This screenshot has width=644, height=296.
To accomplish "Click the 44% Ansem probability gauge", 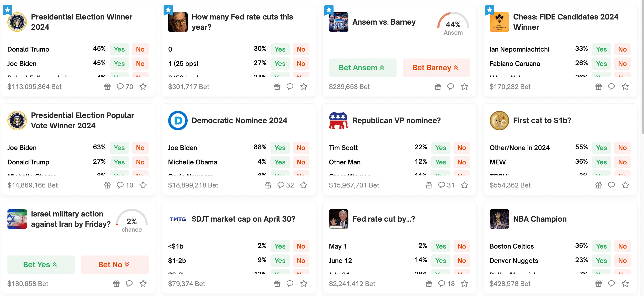I will click(x=453, y=24).
